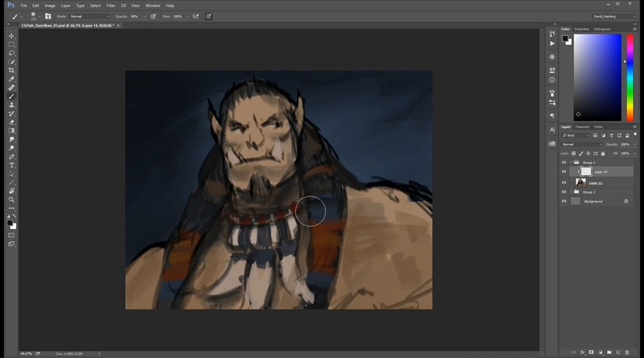The image size is (644, 358).
Task: Hide Layer 14 using its eye icon
Action: pyautogui.click(x=563, y=172)
